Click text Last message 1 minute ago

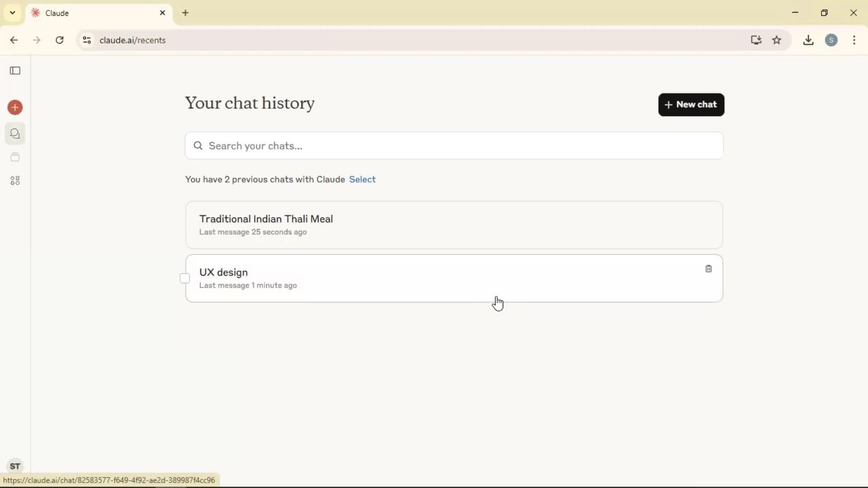tap(248, 285)
